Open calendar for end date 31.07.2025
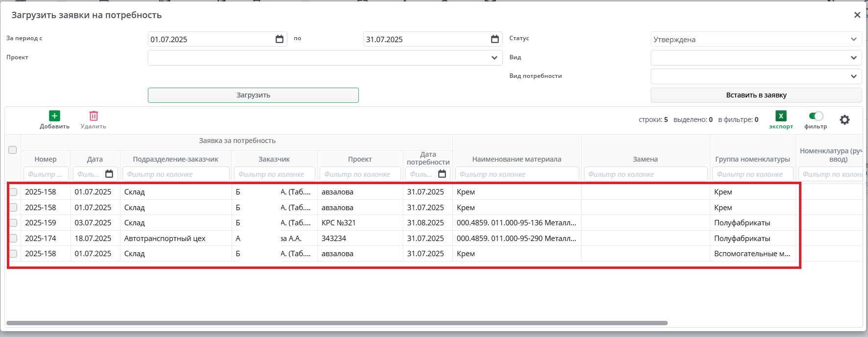This screenshot has width=868, height=337. [495, 39]
